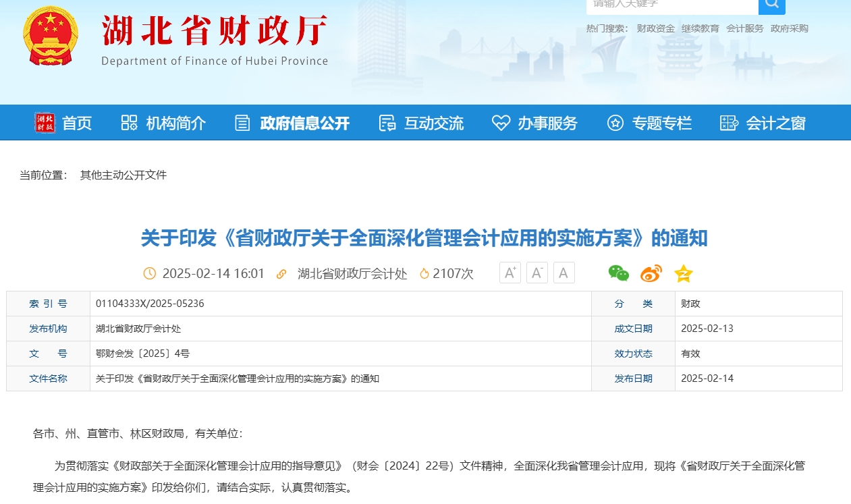
Task: Click the 发布机构 label cell
Action: point(49,329)
